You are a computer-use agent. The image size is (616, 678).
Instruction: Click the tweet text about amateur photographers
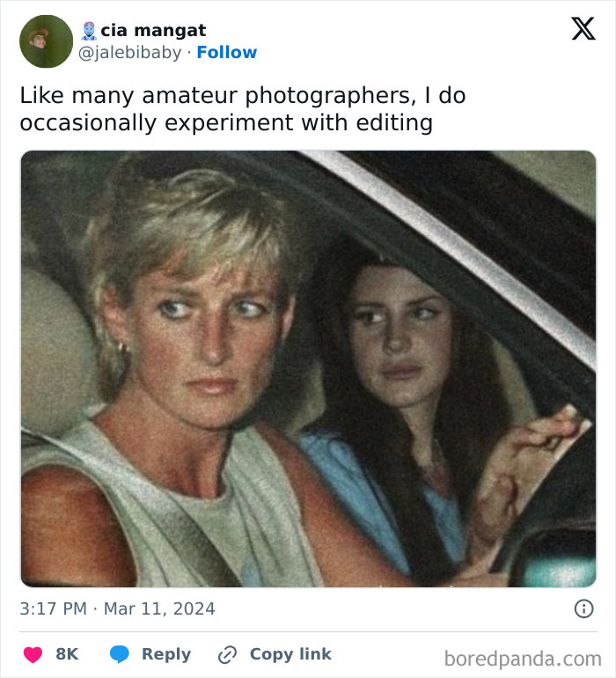click(x=242, y=109)
